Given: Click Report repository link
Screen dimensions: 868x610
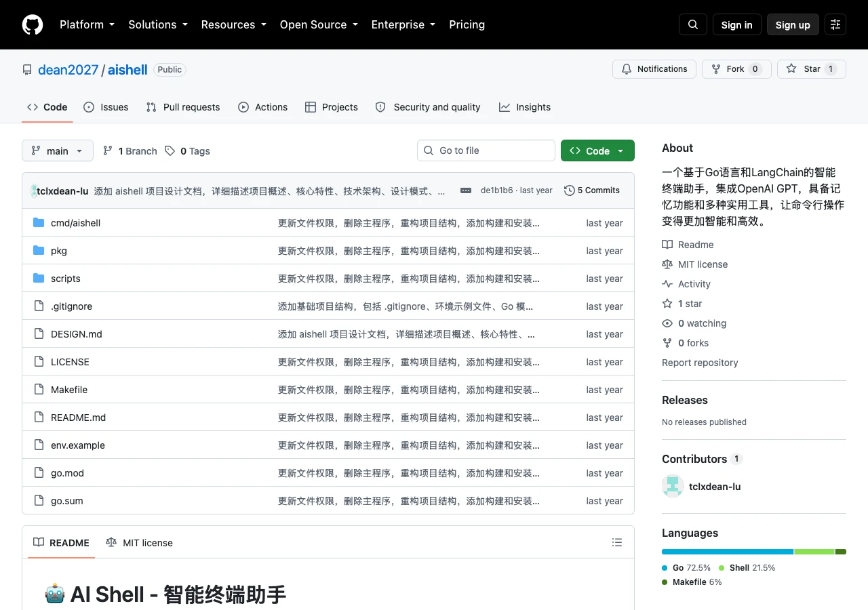Looking at the screenshot, I should 700,363.
